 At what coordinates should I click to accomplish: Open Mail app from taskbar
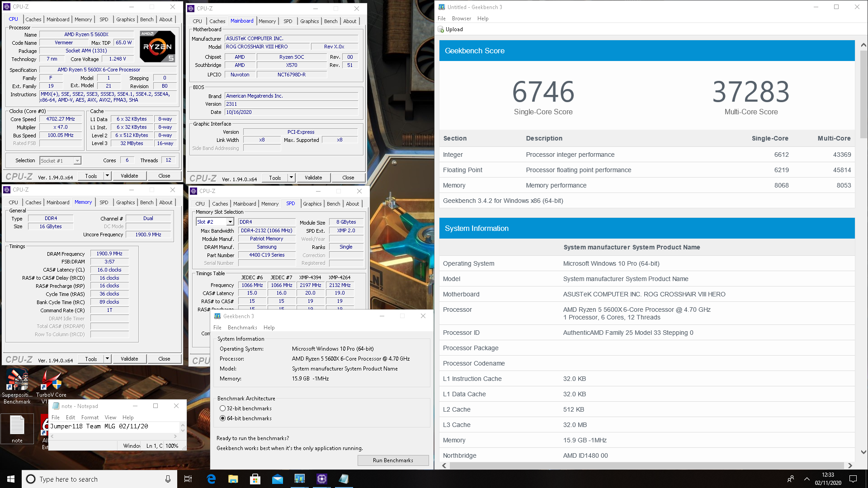pos(278,479)
